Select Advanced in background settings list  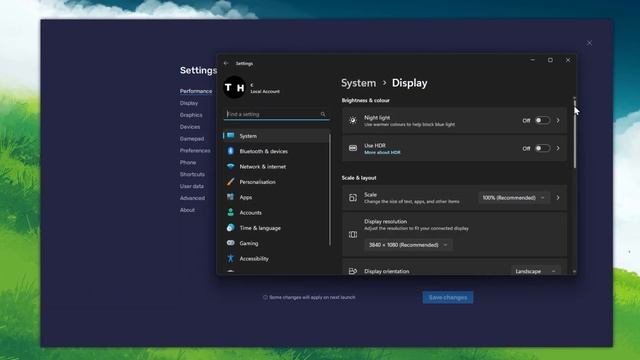click(x=192, y=198)
